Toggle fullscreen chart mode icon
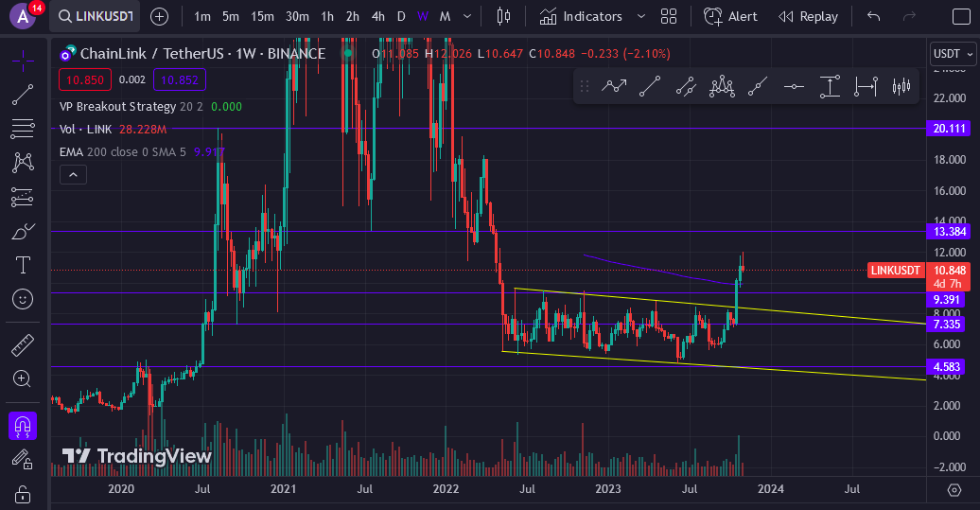 (x=961, y=17)
